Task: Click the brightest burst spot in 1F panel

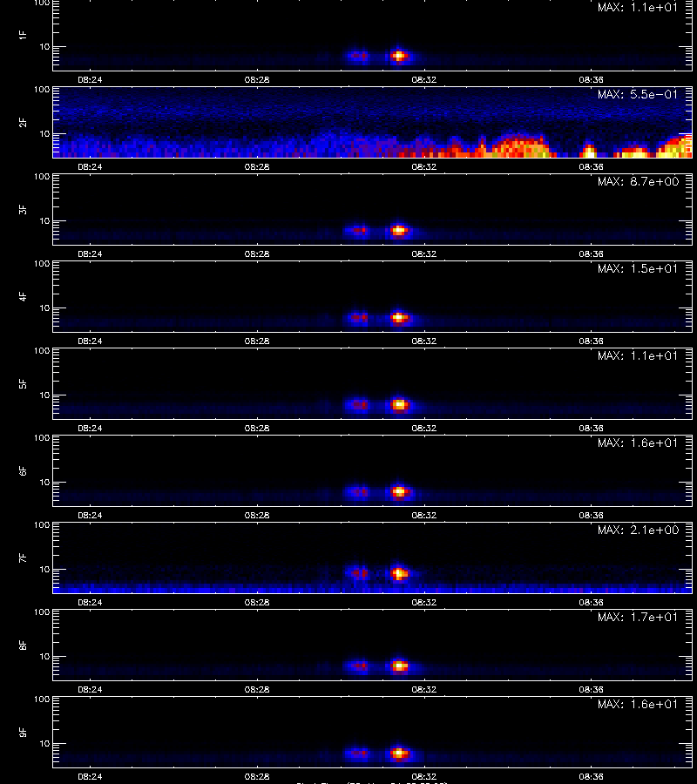Action: [x=399, y=56]
